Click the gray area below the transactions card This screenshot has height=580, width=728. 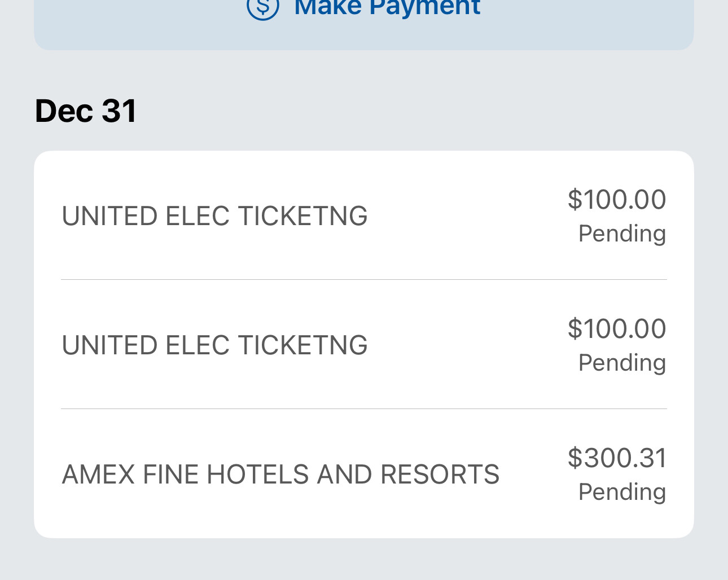pyautogui.click(x=363, y=560)
